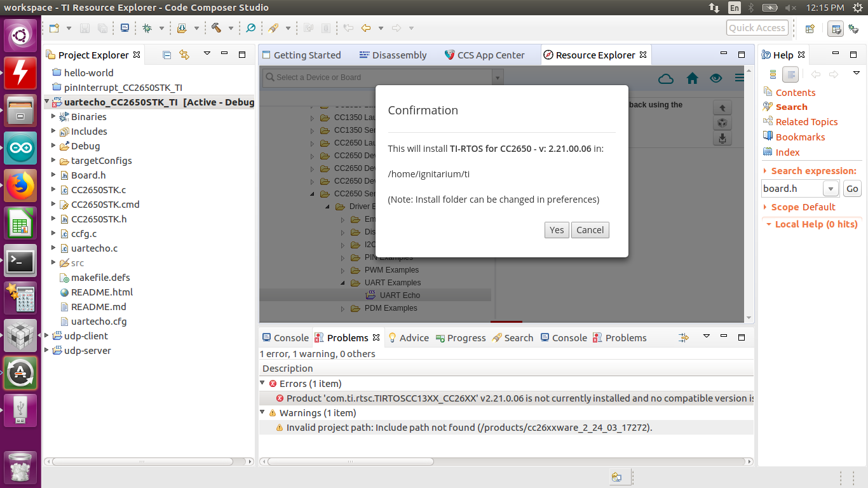Click the search expression input field
The width and height of the screenshot is (868, 488).
pyautogui.click(x=792, y=189)
